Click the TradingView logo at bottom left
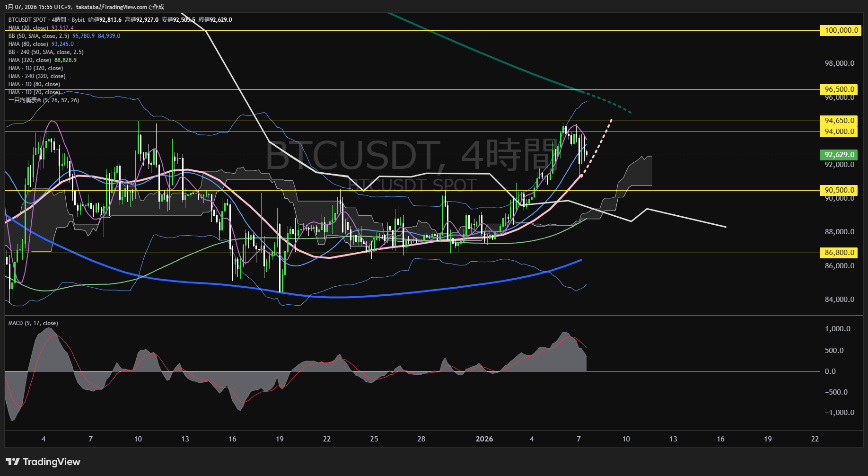Screen dimensions: 868x476 43,462
